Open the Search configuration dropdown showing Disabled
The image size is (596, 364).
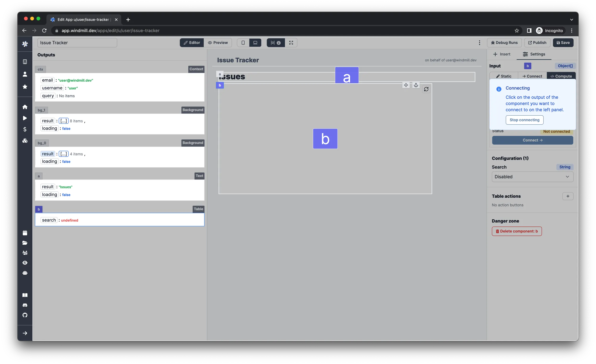(532, 177)
